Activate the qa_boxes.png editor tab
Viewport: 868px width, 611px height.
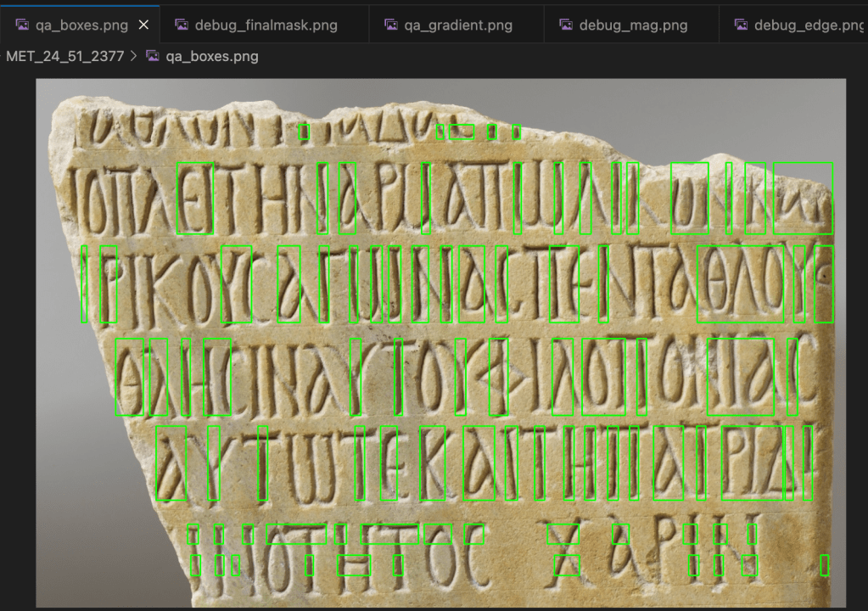point(81,25)
